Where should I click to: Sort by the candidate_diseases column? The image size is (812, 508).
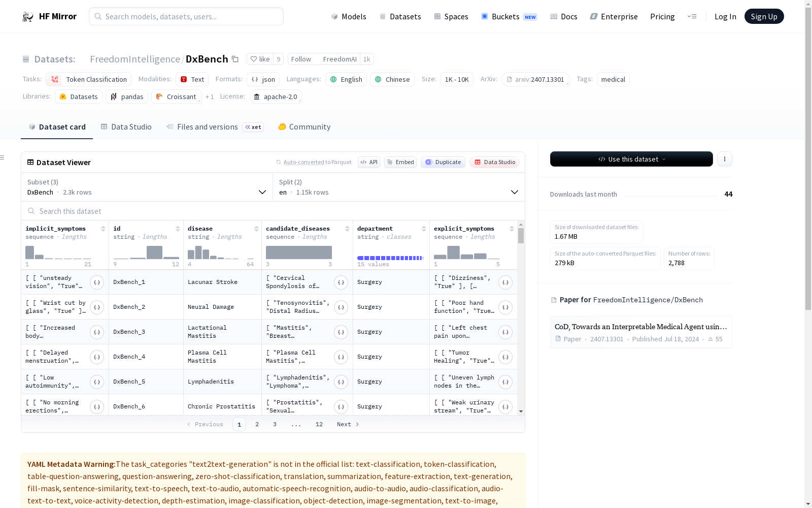pos(347,229)
